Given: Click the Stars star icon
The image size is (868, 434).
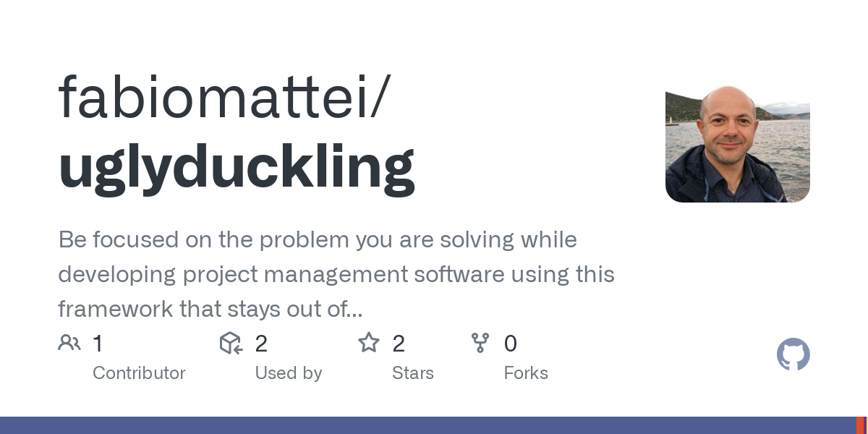Looking at the screenshot, I should [x=369, y=343].
